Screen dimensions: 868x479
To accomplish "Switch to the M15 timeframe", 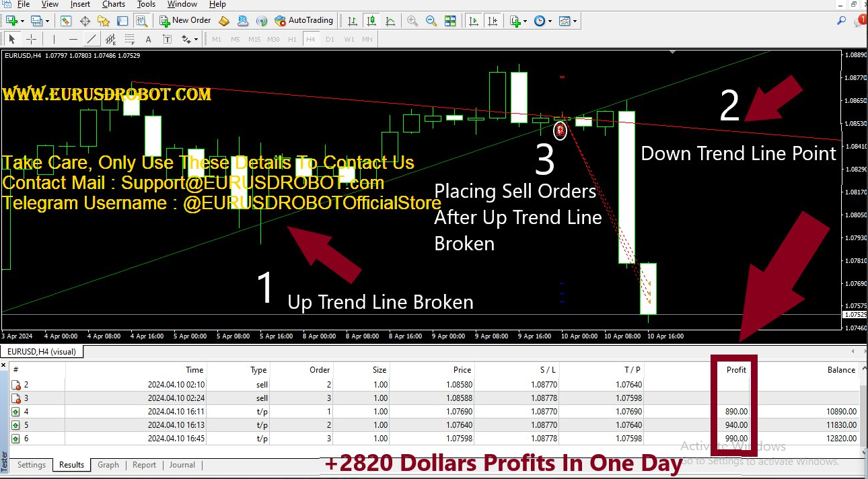I will pos(254,39).
